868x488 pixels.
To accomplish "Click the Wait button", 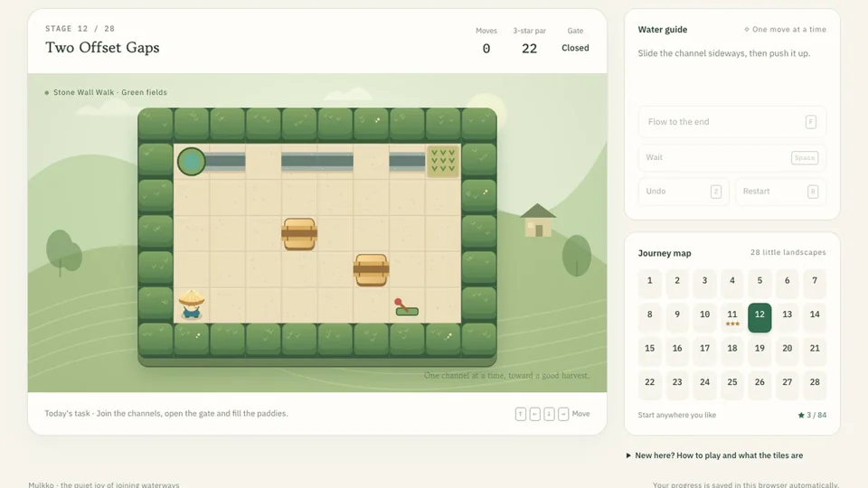I will click(x=731, y=157).
